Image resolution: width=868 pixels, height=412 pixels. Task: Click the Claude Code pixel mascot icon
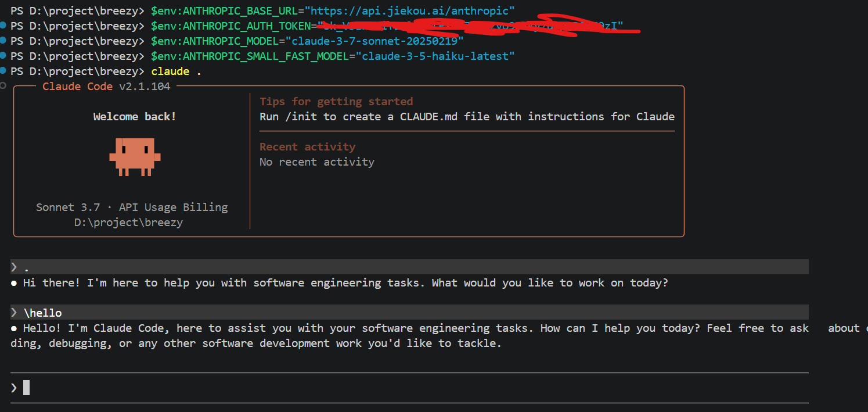[x=135, y=157]
